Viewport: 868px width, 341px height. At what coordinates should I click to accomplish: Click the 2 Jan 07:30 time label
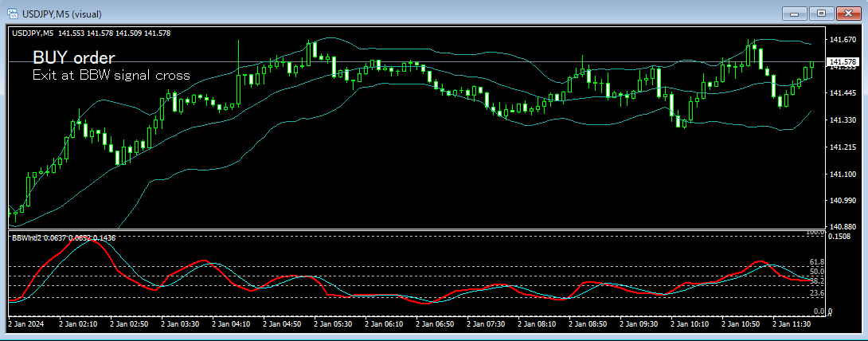point(487,323)
